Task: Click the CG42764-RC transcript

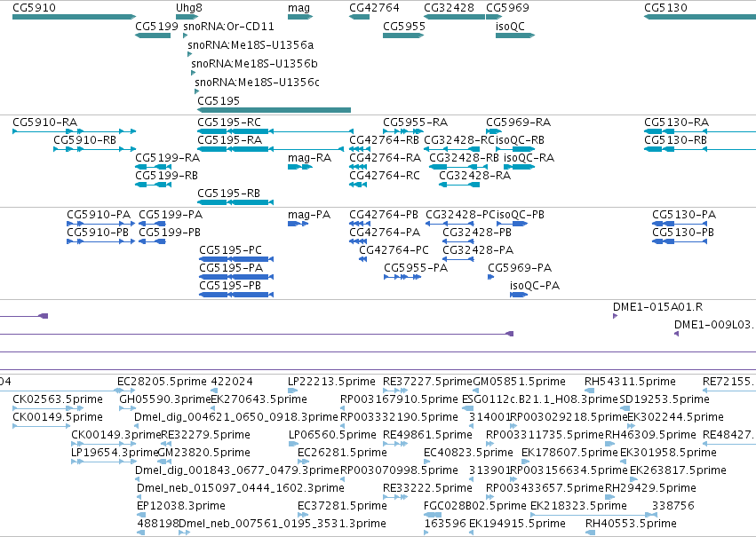Action: (358, 185)
